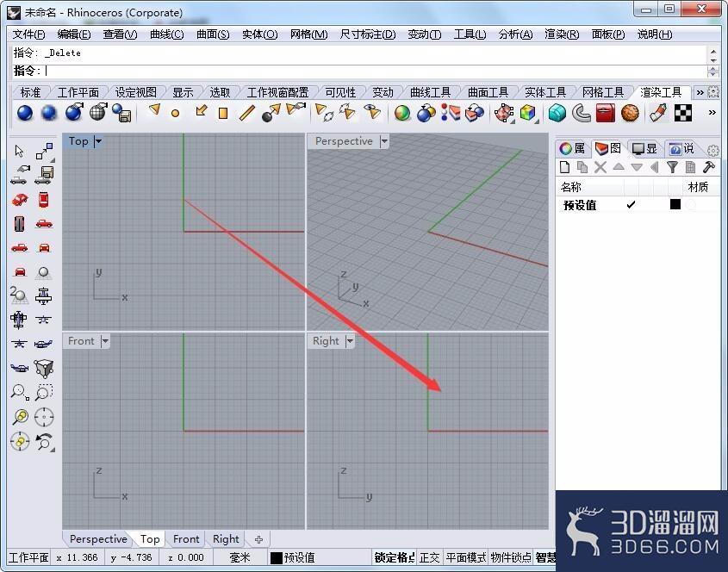Click command history scrollbar up arrow
728x572 pixels.
(713, 51)
